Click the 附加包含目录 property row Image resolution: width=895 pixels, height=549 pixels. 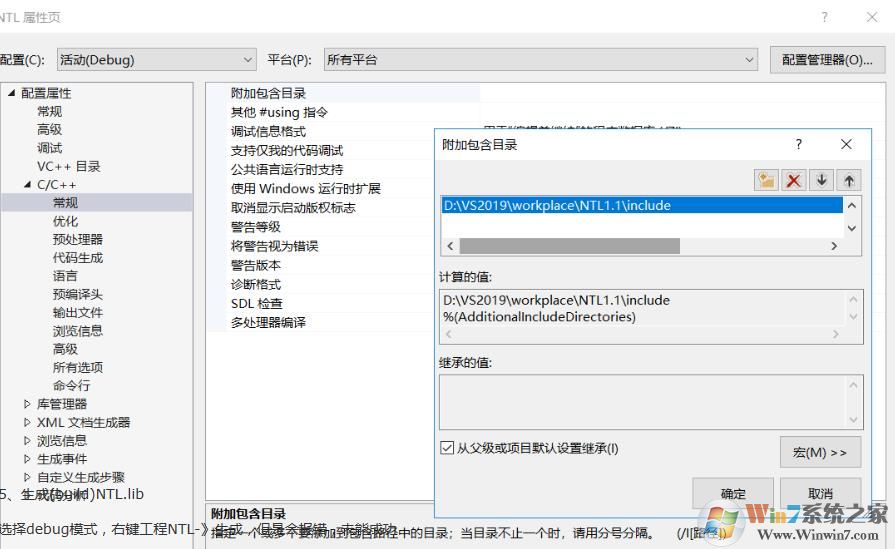point(268,93)
